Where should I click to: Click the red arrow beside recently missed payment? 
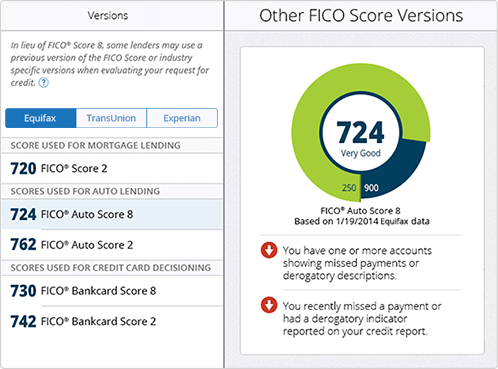click(x=269, y=305)
